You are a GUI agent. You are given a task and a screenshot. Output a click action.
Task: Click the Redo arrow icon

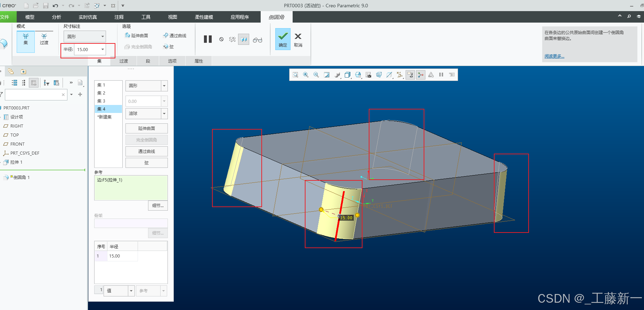click(71, 6)
